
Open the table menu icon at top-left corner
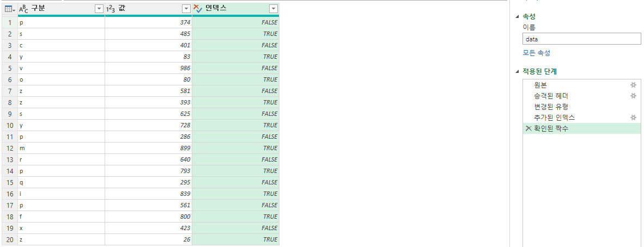(x=9, y=9)
